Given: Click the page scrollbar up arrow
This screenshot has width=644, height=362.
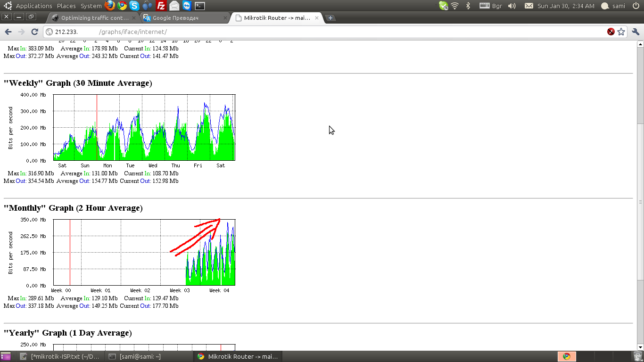Looking at the screenshot, I should [x=640, y=44].
